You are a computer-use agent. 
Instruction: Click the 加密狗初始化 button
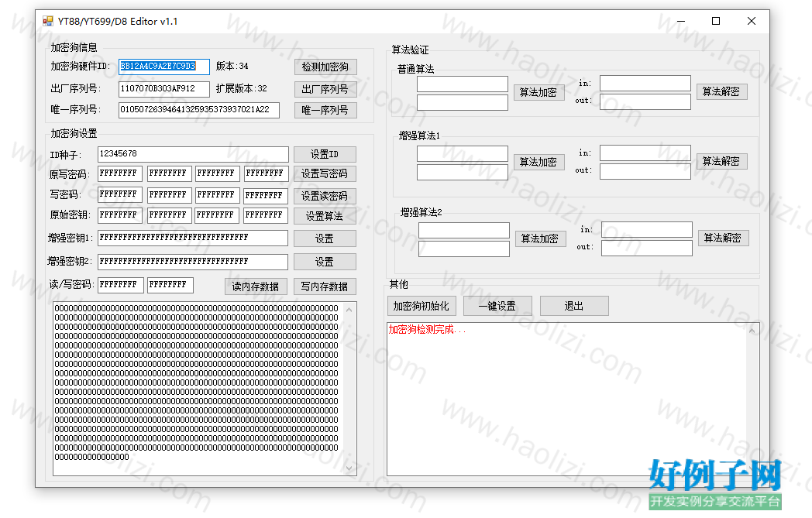pos(421,306)
